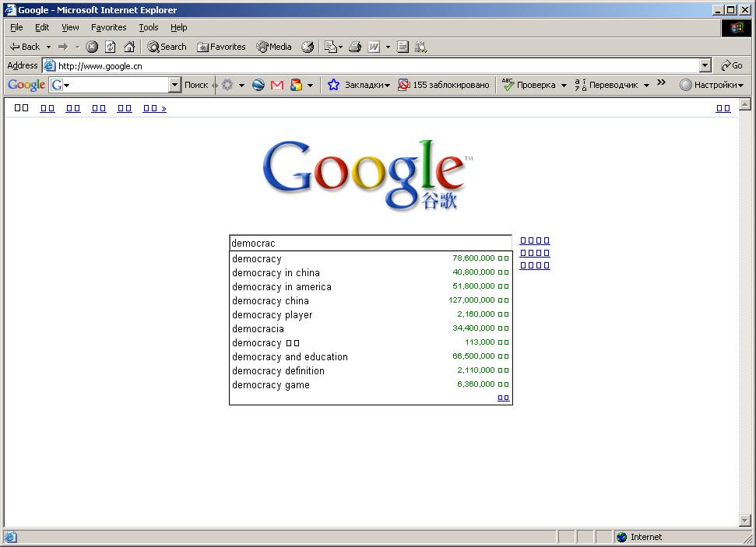The height and width of the screenshot is (547, 756).
Task: Toggle the popup blocker showing 155 заблокировано
Action: coord(443,85)
